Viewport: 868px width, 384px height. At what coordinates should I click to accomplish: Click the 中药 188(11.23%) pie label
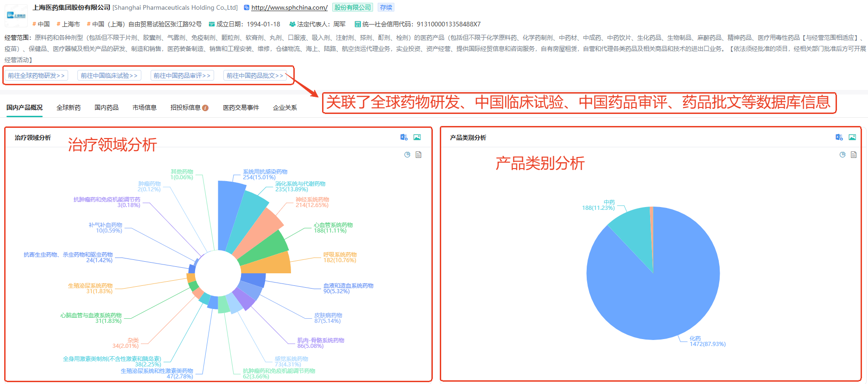tap(599, 205)
